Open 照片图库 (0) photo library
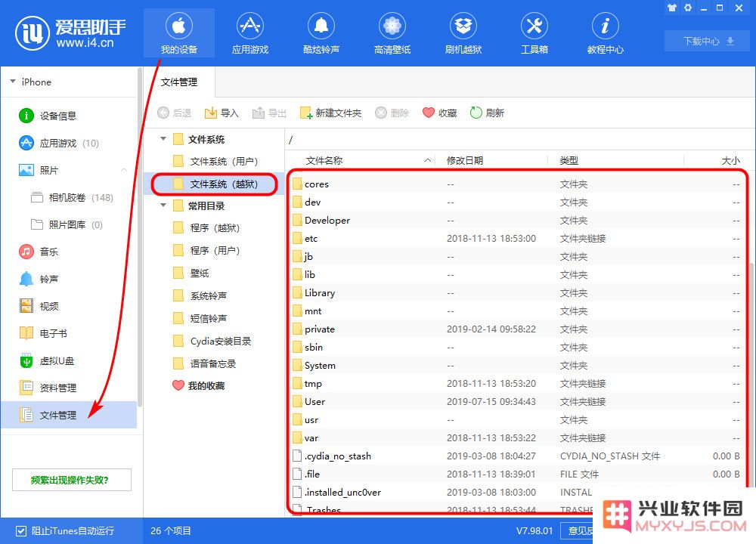756x544 pixels. coord(69,224)
